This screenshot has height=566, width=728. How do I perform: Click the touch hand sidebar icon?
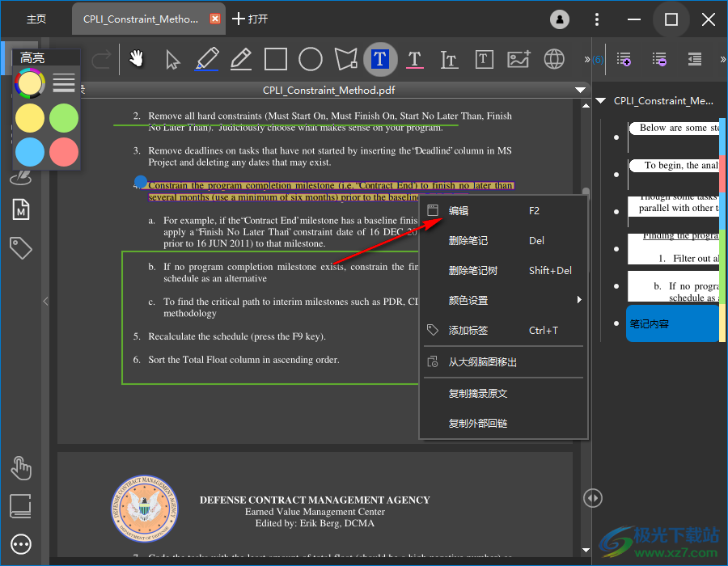tap(21, 468)
